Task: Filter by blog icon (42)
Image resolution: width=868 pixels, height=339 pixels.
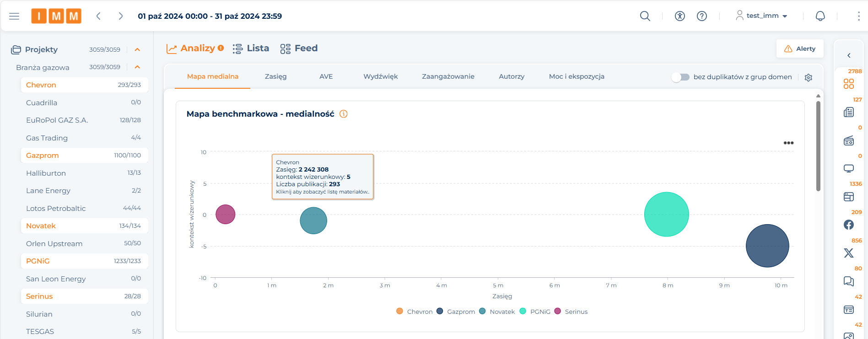Action: pos(849,310)
